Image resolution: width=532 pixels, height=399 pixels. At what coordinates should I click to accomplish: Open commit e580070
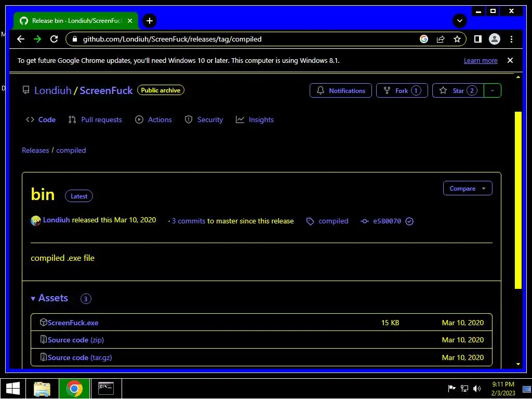[x=387, y=221]
